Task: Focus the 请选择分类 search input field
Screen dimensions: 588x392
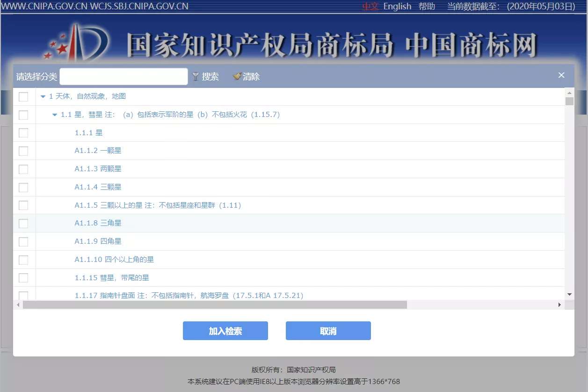Action: click(x=123, y=77)
